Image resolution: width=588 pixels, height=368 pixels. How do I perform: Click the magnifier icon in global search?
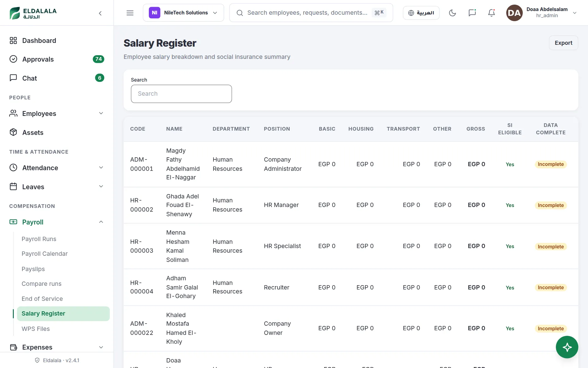coord(240,13)
